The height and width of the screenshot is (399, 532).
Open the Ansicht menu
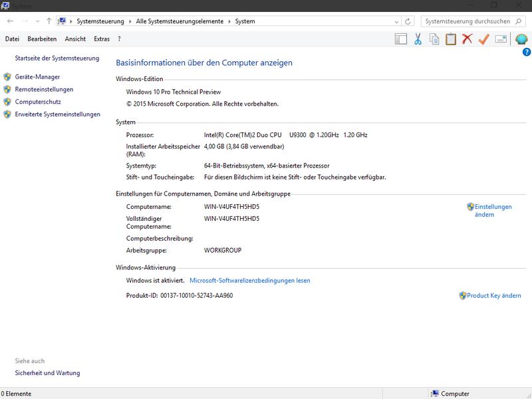tap(75, 39)
